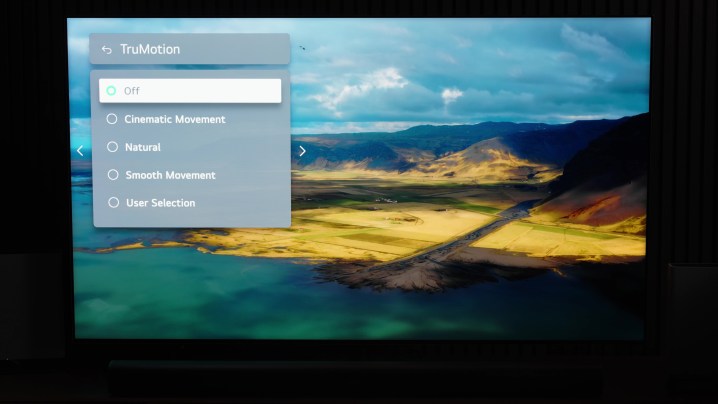Click the Natural option label
718x404 pixels.
click(x=142, y=147)
